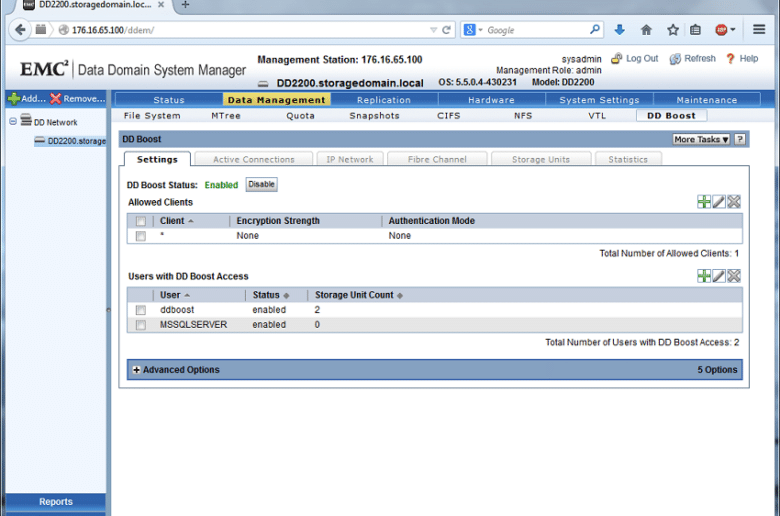Open the Storage Units tab
Screen dimensions: 780x516
tap(541, 159)
